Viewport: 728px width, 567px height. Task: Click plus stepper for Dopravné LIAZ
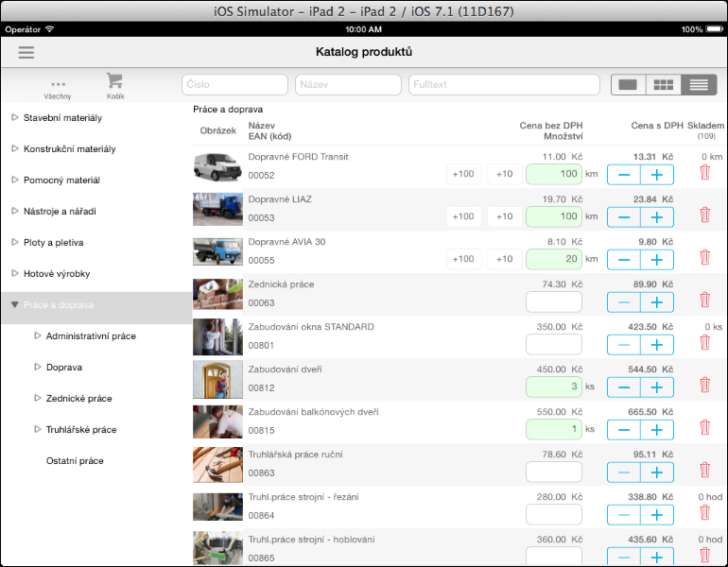pos(657,216)
